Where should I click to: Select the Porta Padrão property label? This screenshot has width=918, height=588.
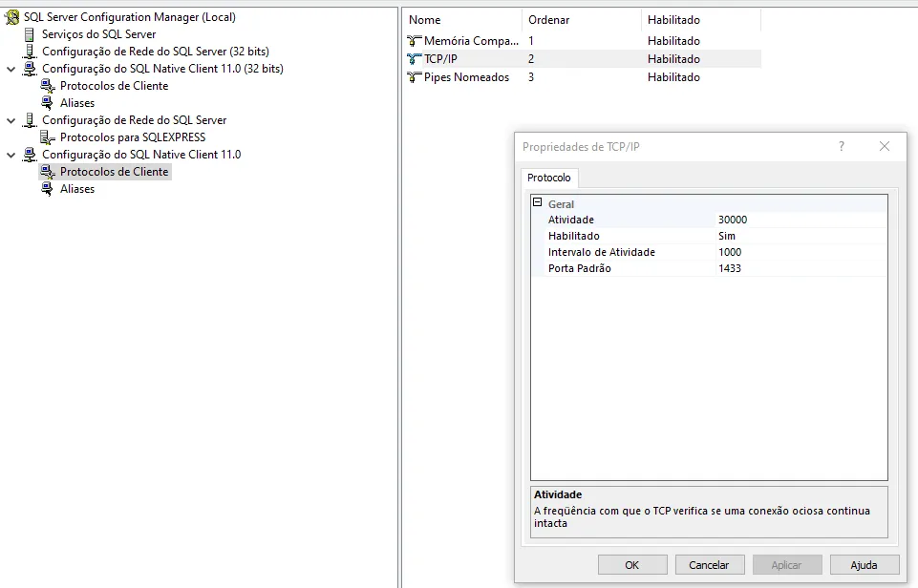[580, 268]
